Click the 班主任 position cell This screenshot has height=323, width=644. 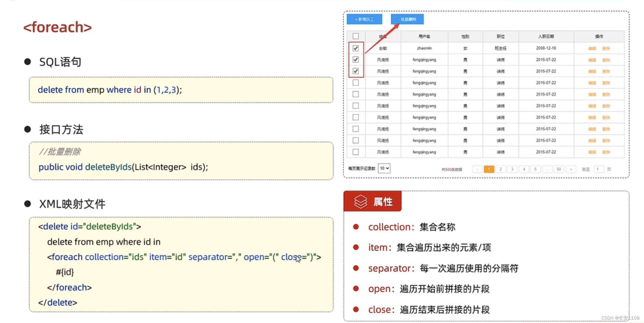pyautogui.click(x=501, y=48)
